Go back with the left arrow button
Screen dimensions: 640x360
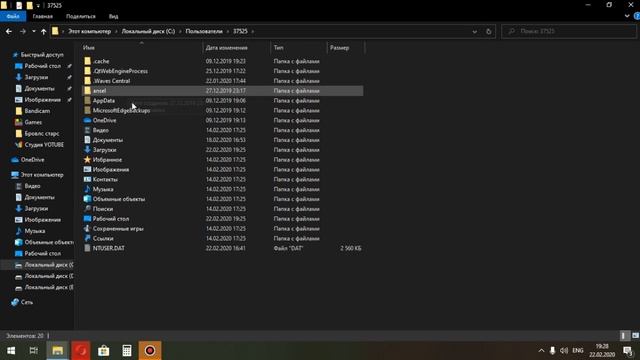(9, 31)
